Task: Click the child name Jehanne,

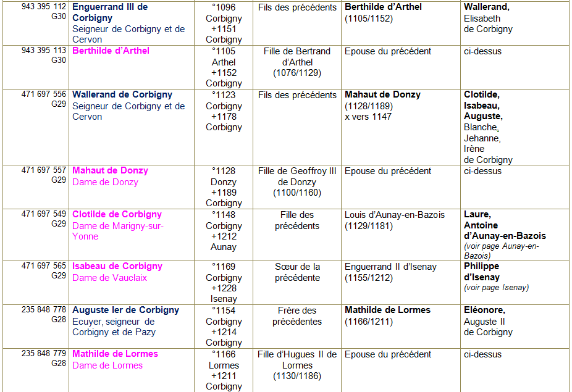Action: click(x=482, y=138)
